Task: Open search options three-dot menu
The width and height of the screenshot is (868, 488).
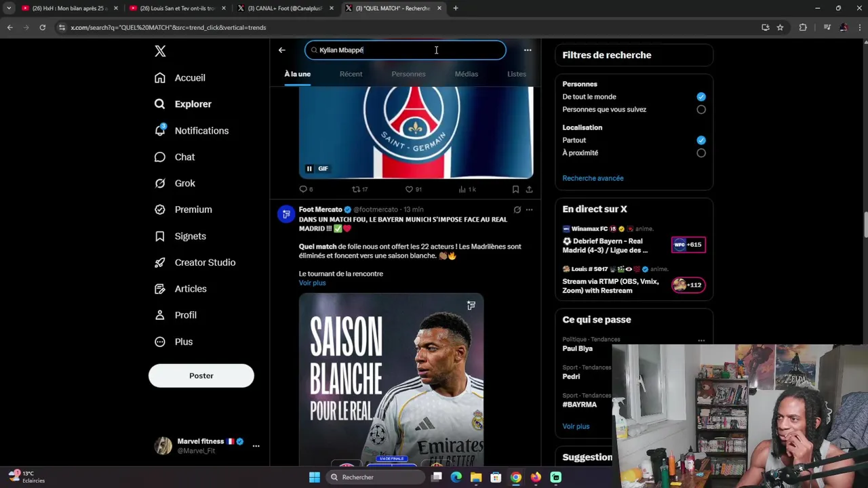Action: [528, 50]
